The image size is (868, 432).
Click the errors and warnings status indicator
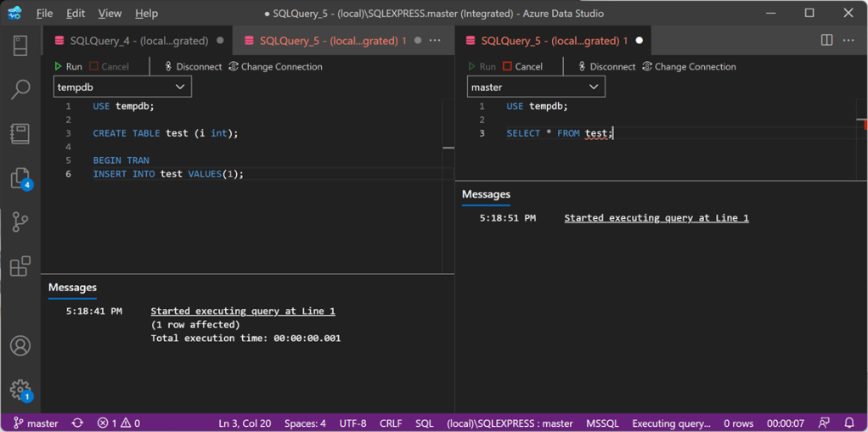[118, 423]
